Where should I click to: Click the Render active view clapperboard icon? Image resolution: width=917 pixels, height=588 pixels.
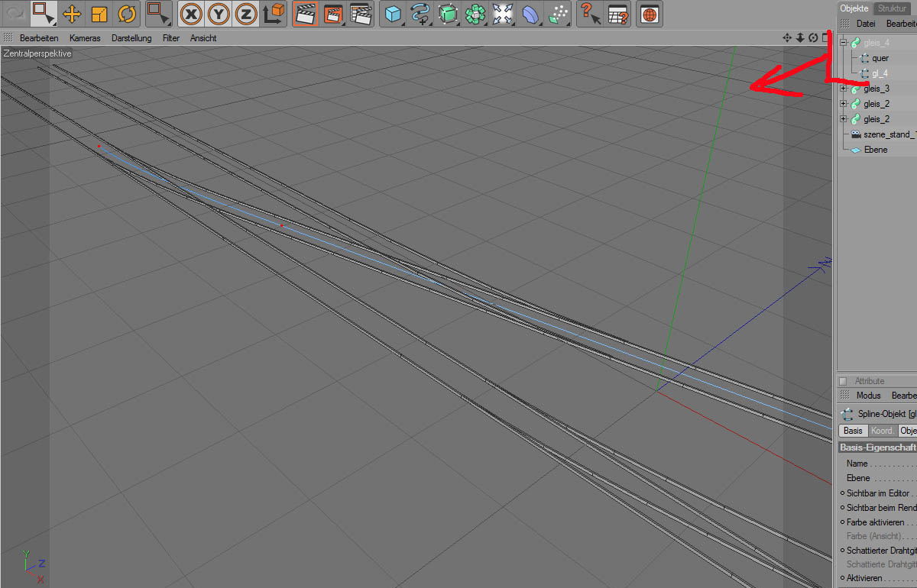306,14
